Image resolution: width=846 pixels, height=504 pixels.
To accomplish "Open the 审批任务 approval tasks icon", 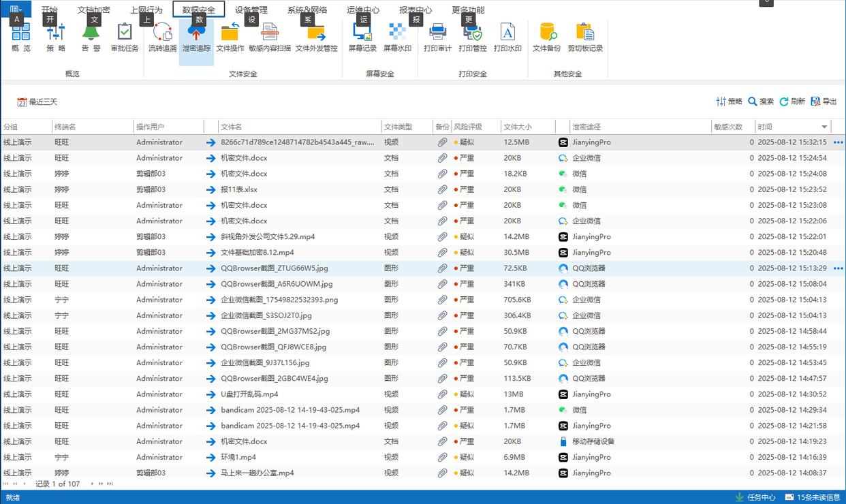I will pos(125,37).
